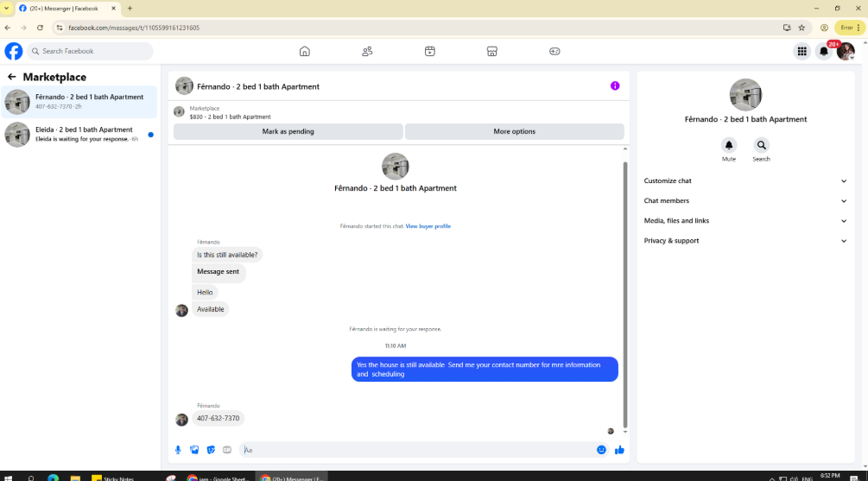
Task: Expand the Chat members section
Action: coord(745,201)
